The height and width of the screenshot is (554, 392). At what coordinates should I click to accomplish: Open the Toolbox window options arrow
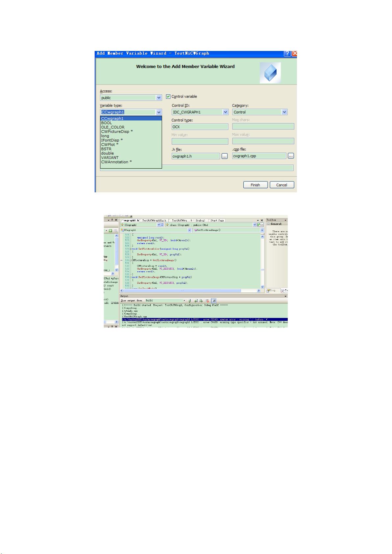[285, 220]
